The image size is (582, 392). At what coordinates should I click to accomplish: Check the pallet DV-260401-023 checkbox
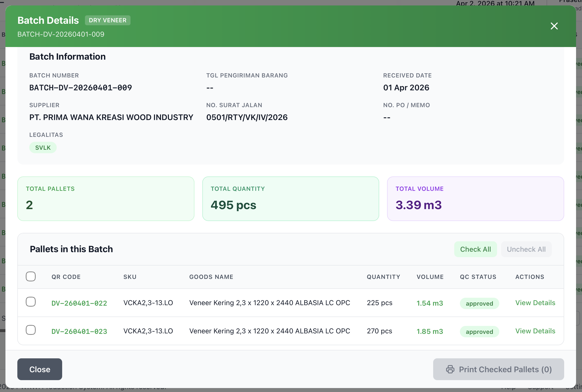31,330
